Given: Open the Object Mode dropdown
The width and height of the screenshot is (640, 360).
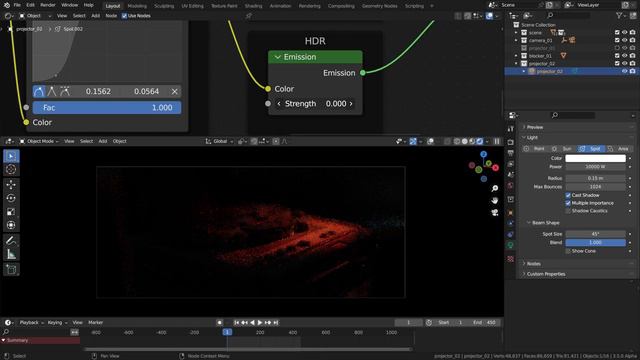Looking at the screenshot, I should click(x=39, y=141).
